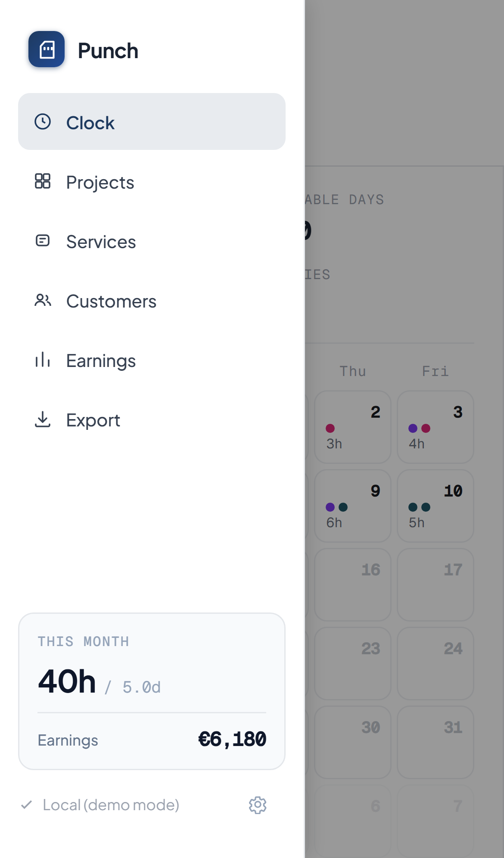
Task: Select Thursday the 2nd calendar cell
Action: (353, 427)
